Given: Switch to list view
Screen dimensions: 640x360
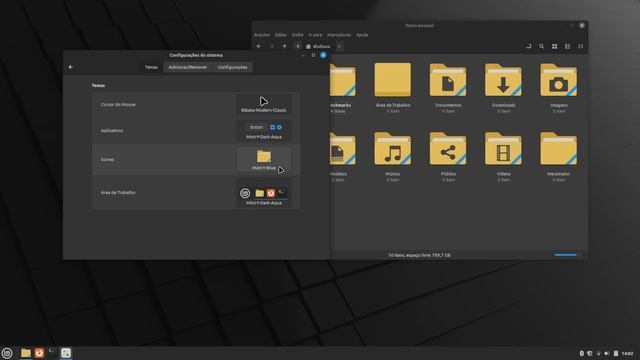Looking at the screenshot, I should pos(568,47).
